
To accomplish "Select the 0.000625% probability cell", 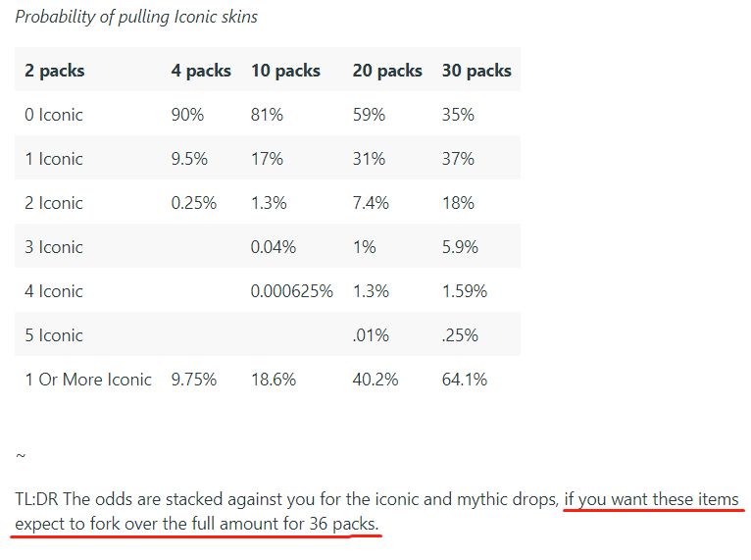I will click(x=292, y=291).
